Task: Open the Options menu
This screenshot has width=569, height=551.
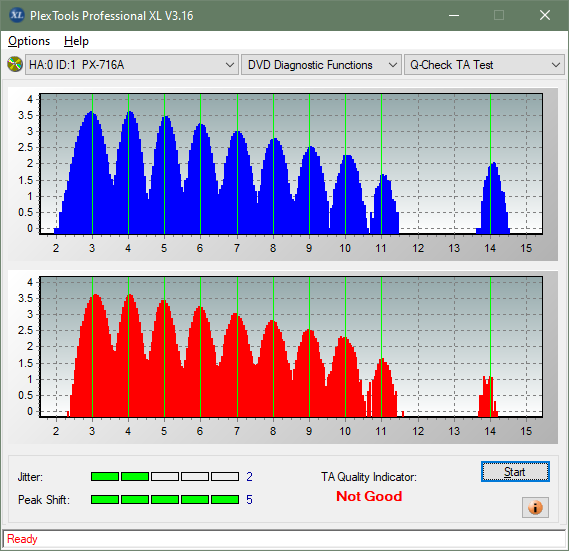Action: (29, 41)
